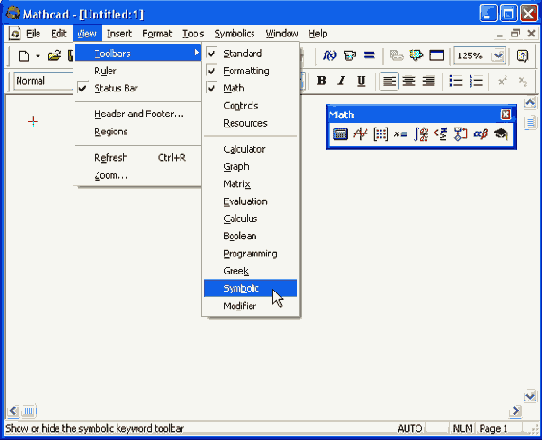Uncheck the Math toolbar entry

(x=250, y=88)
